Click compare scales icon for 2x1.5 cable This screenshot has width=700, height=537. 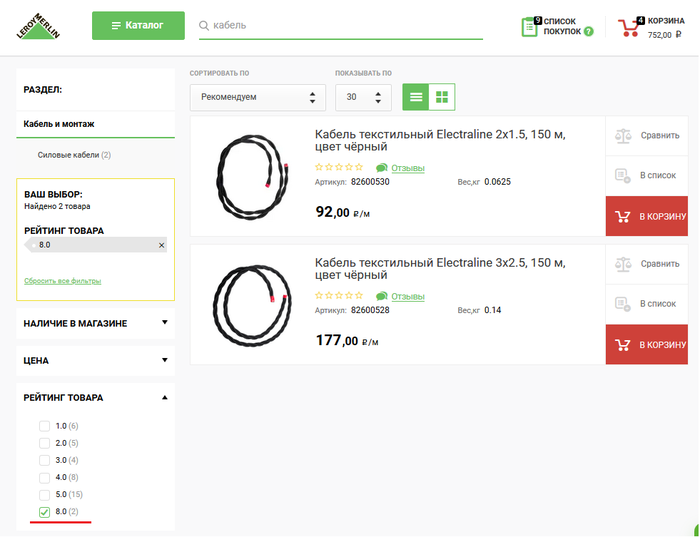click(x=623, y=136)
